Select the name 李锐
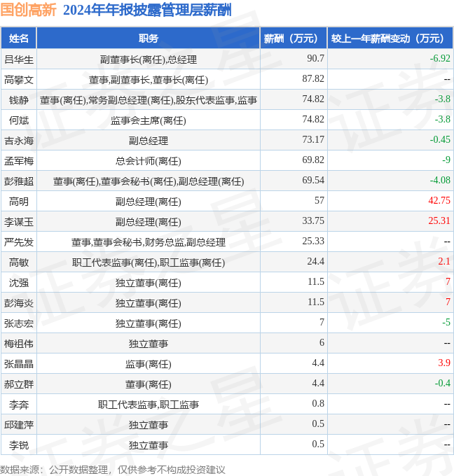This screenshot has width=454, height=476. [x=18, y=445]
